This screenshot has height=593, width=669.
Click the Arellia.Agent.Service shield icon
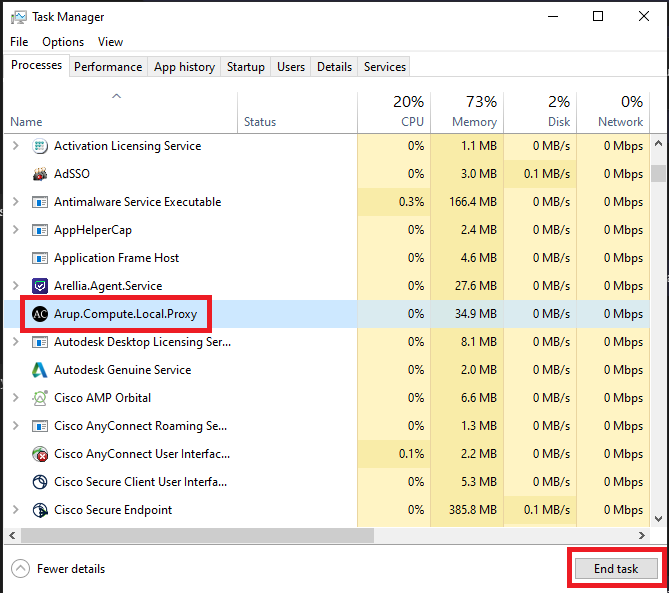click(40, 286)
